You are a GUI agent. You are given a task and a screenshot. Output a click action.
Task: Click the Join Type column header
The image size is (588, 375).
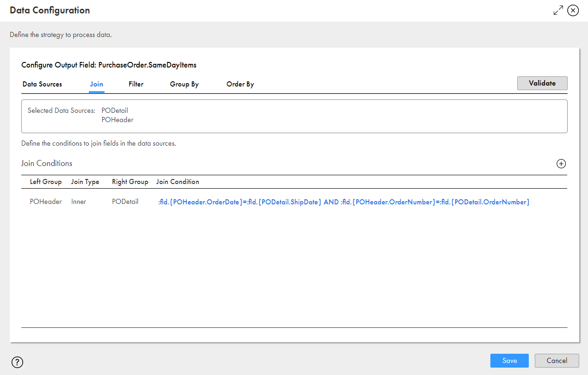pos(85,182)
